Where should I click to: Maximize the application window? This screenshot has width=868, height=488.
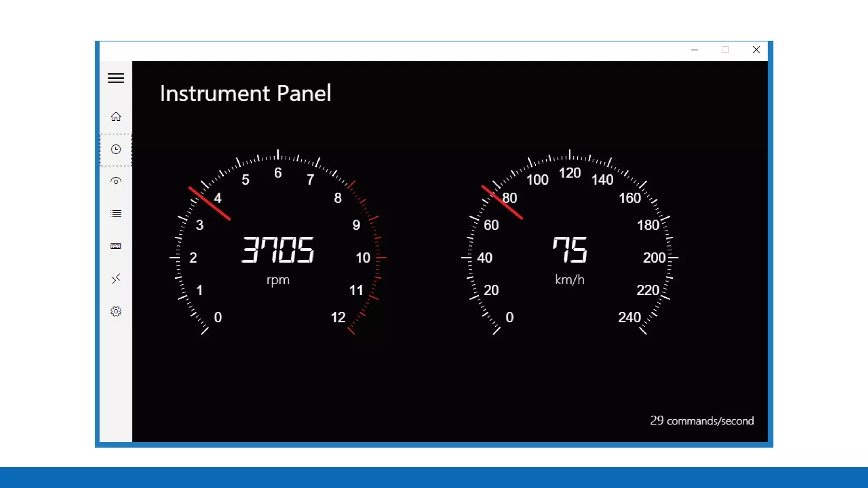pos(725,50)
